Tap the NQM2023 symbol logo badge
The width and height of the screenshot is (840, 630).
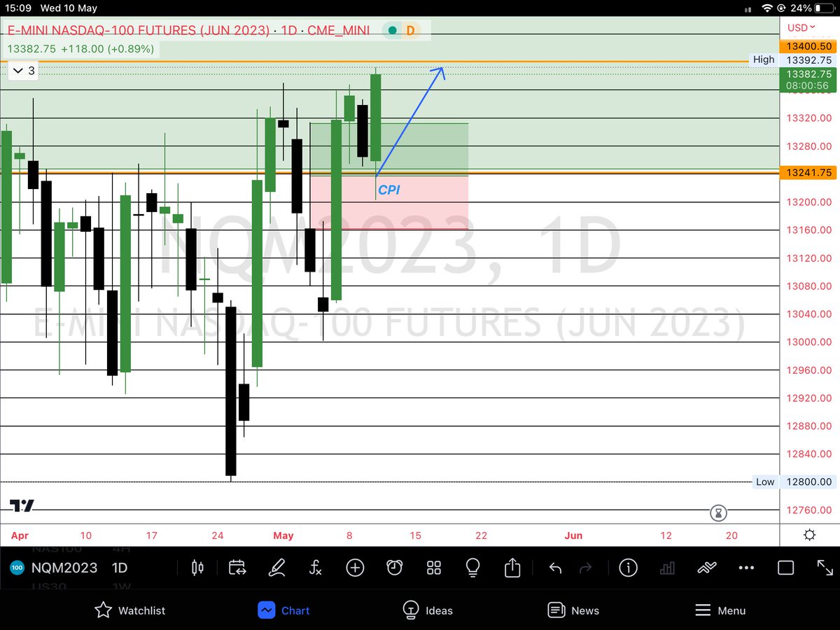point(17,568)
